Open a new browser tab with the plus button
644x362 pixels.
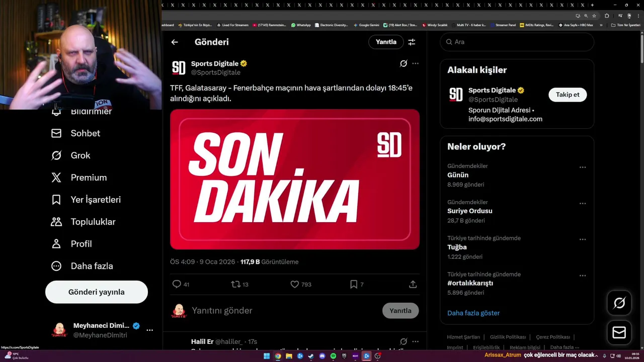[592, 5]
